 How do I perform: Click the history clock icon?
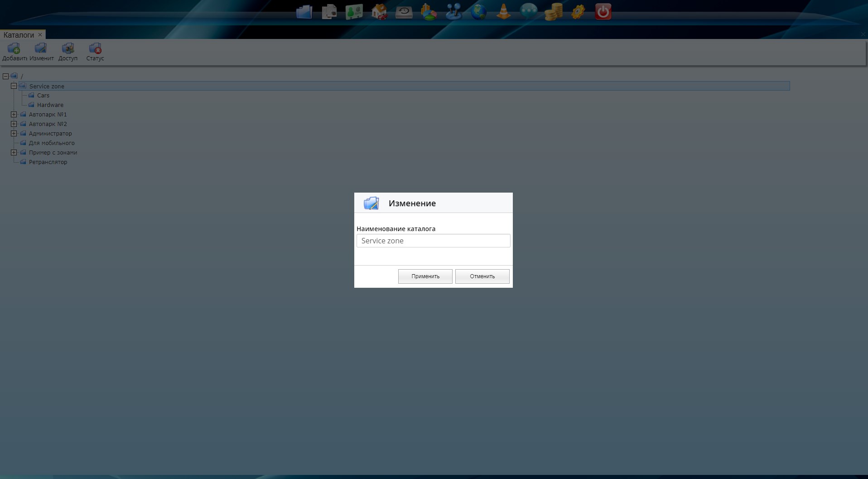click(404, 12)
